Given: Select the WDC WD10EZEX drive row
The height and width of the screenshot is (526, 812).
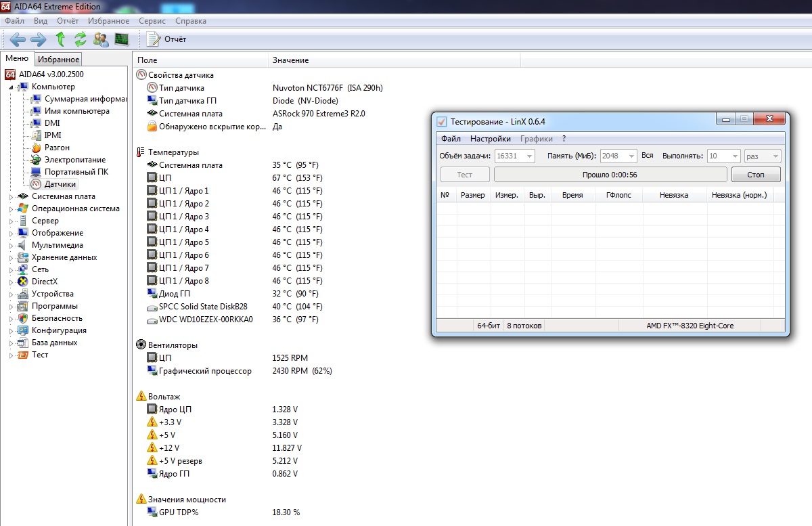Looking at the screenshot, I should tap(232, 320).
